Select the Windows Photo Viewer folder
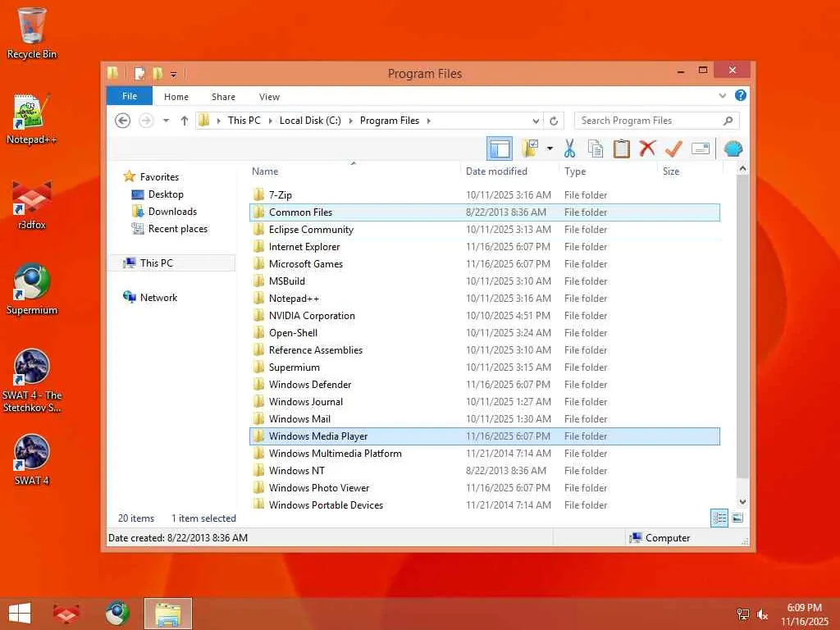 [x=484, y=488]
